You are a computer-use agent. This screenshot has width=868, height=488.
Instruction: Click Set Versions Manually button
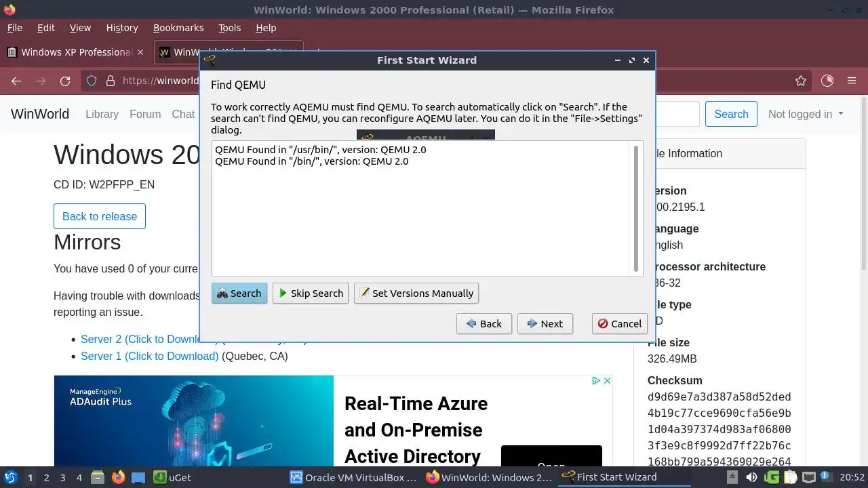point(416,293)
